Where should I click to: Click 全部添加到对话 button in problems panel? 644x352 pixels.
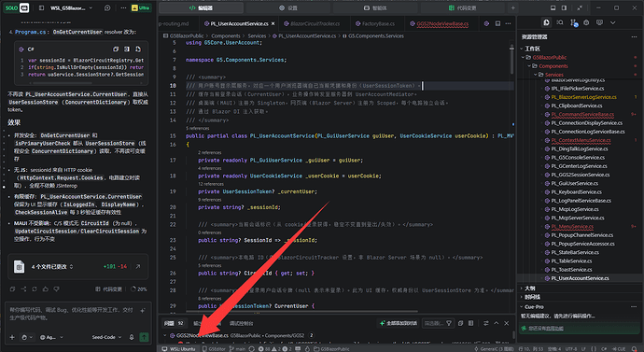398,323
